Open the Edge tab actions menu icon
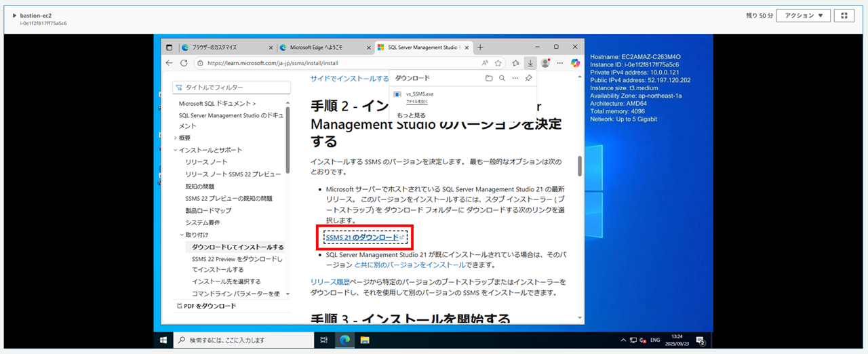This screenshot has width=868, height=354. coord(170,47)
